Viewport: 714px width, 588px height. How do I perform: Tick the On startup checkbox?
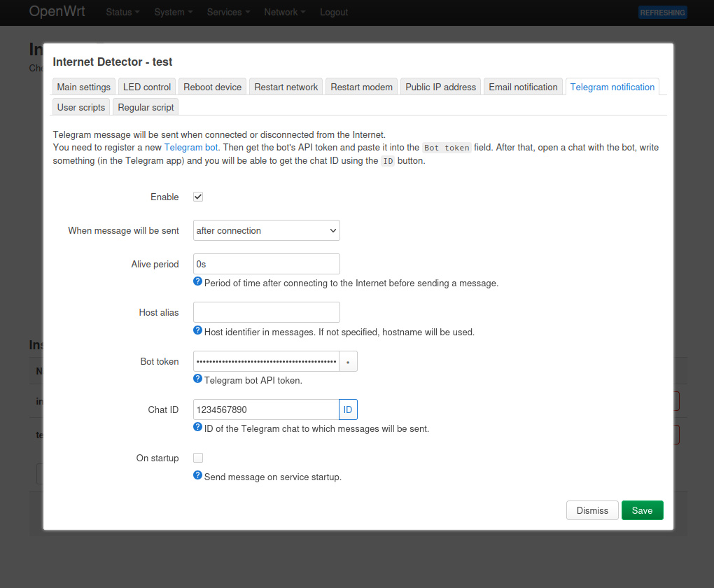click(x=198, y=458)
